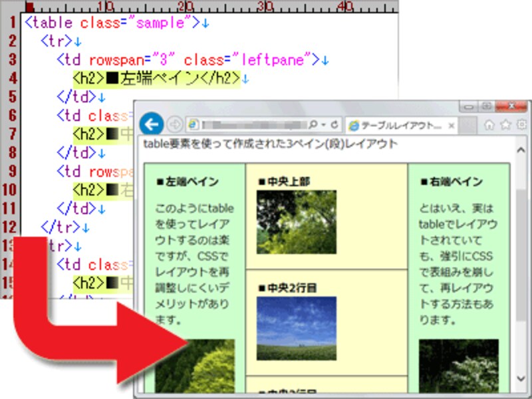Click code line 1 table class="sample"
This screenshot has width=532, height=399.
tap(112, 23)
